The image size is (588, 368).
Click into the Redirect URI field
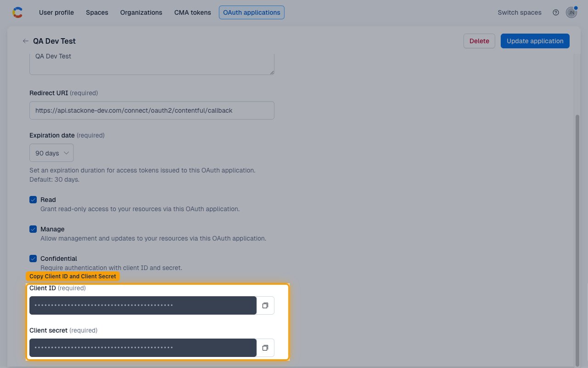[x=152, y=110]
